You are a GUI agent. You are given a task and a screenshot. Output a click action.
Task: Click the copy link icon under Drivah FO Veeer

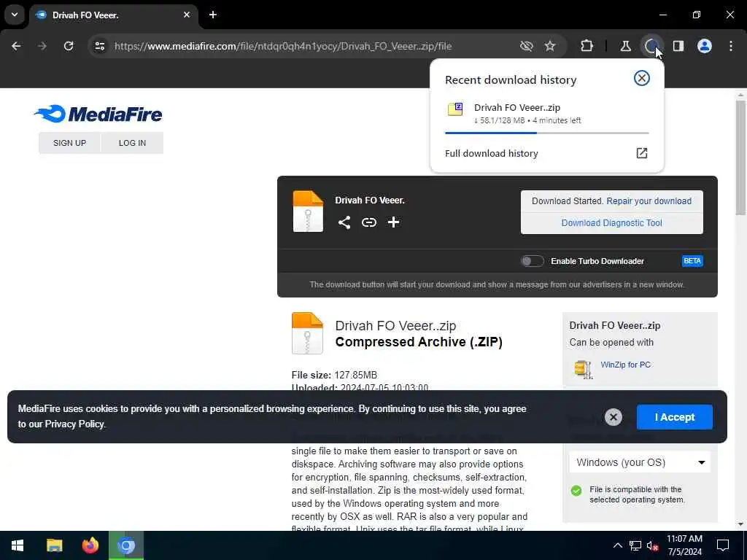click(368, 222)
